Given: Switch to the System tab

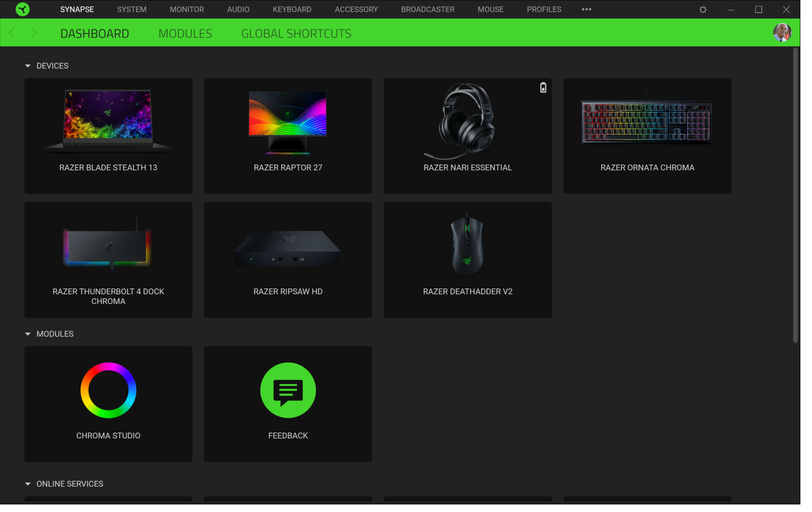Looking at the screenshot, I should tap(132, 10).
